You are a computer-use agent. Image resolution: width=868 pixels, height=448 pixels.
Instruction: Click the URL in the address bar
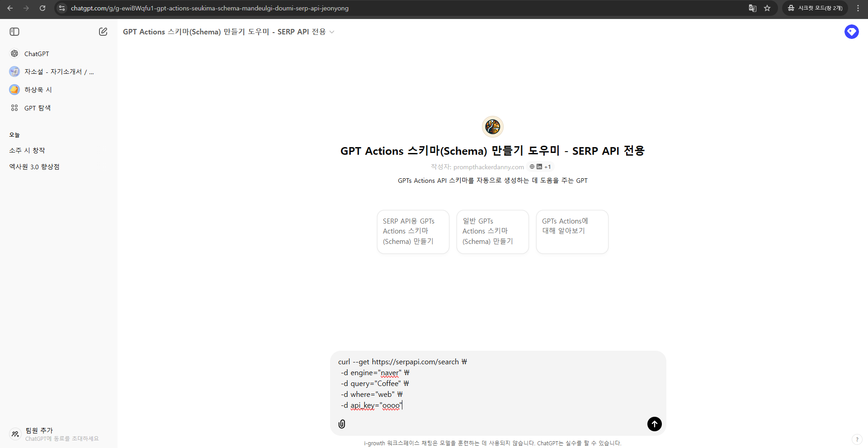click(210, 8)
